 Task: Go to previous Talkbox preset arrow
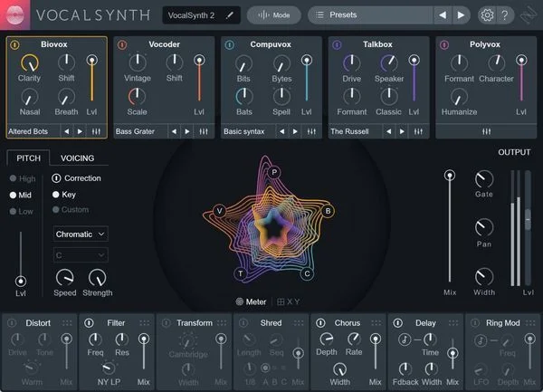(x=389, y=131)
